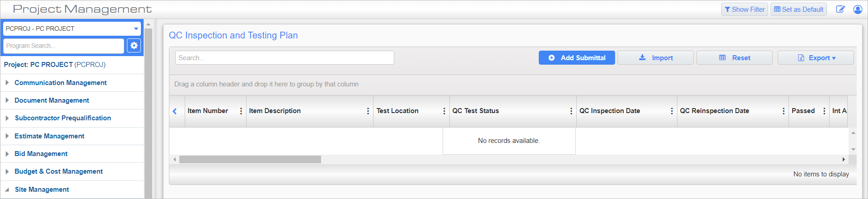Collapse Site Management tree node
This screenshot has width=868, height=199.
tap(7, 190)
